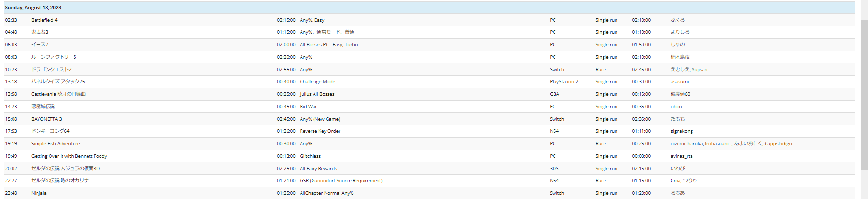Click the 'Any% (New Game)' category

[320, 119]
